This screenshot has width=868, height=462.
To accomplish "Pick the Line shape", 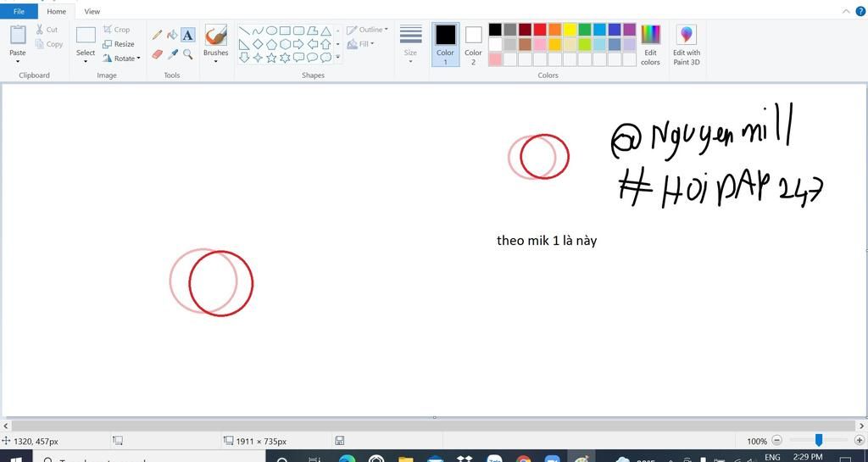I will point(244,31).
